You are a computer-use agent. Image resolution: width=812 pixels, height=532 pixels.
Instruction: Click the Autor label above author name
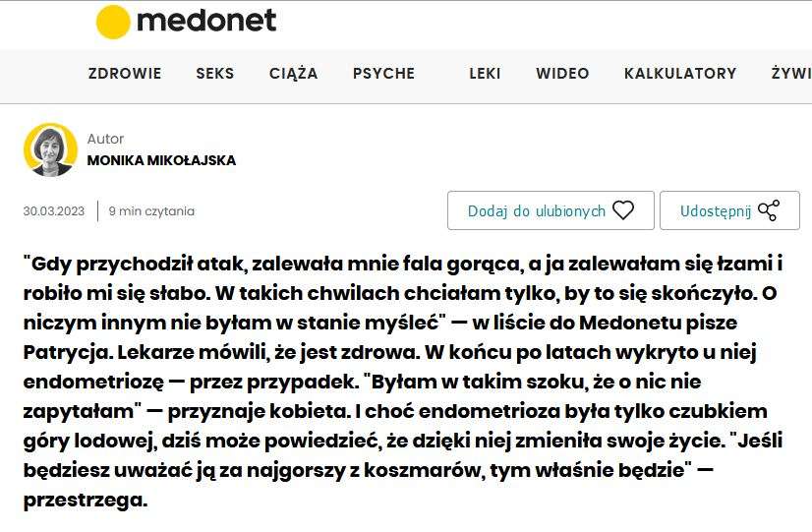pos(105,139)
